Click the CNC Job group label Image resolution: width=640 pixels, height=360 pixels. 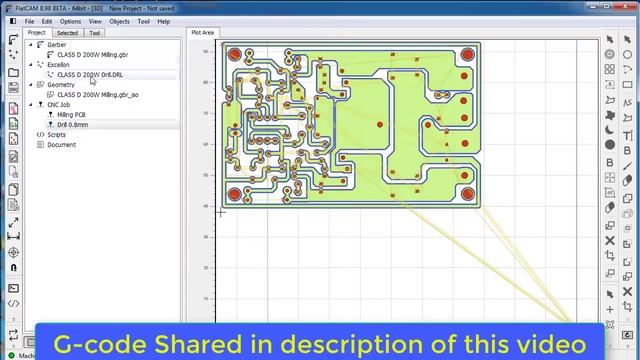pos(58,104)
